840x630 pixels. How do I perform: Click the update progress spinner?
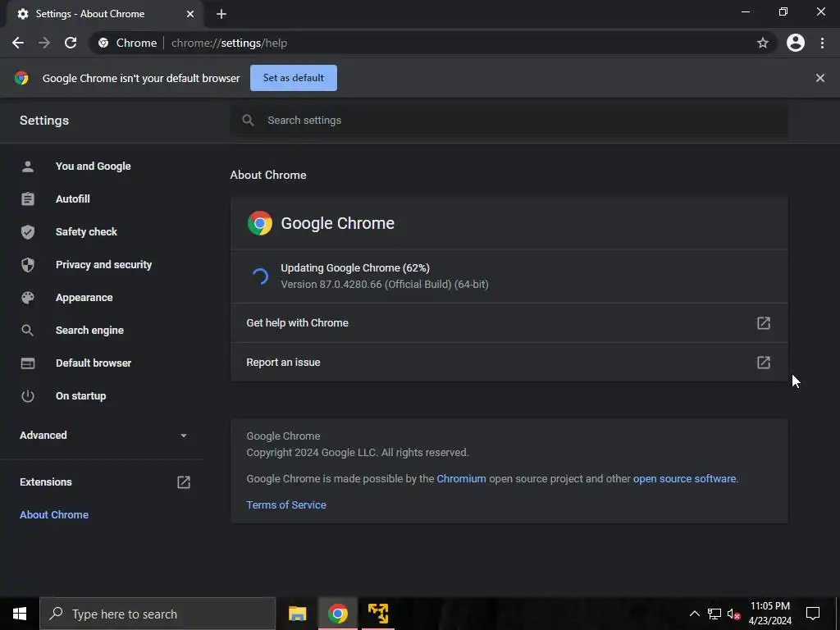pyautogui.click(x=260, y=276)
